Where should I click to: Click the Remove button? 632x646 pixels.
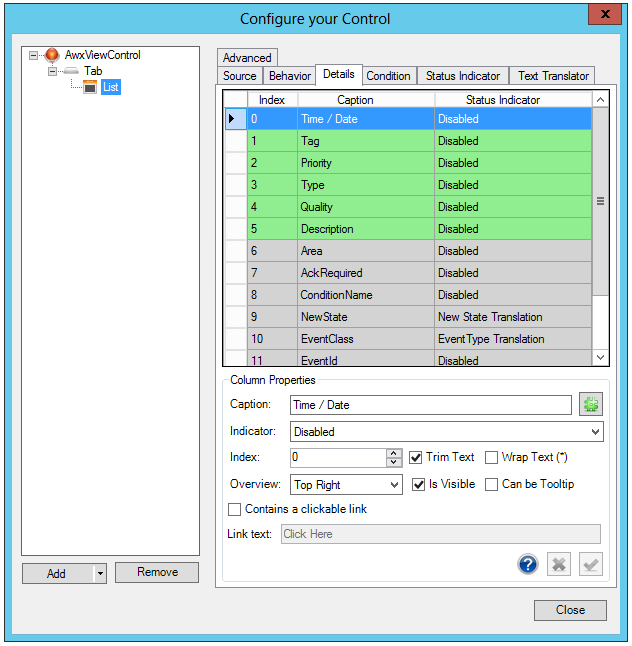pyautogui.click(x=157, y=573)
